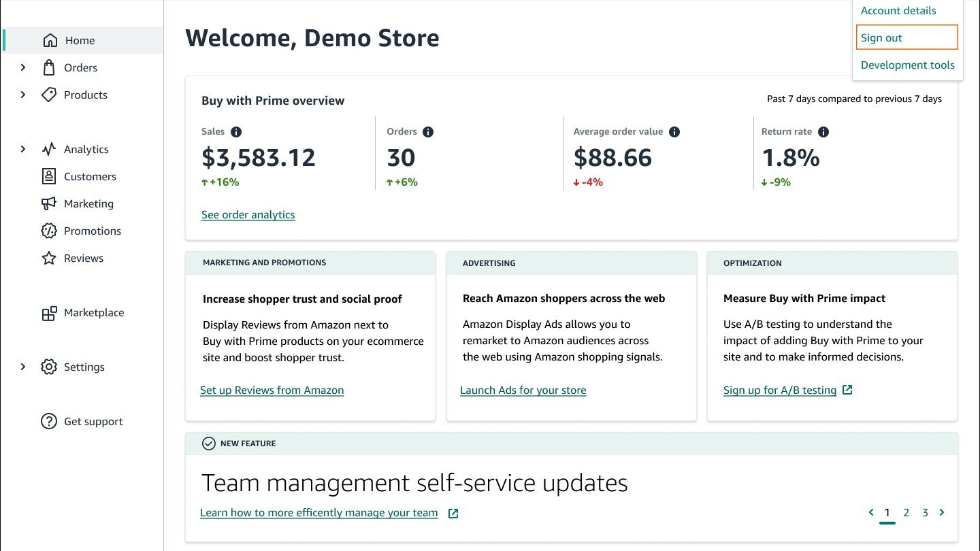Click the info icon beside Return rate
This screenshot has width=980, height=551.
[823, 132]
